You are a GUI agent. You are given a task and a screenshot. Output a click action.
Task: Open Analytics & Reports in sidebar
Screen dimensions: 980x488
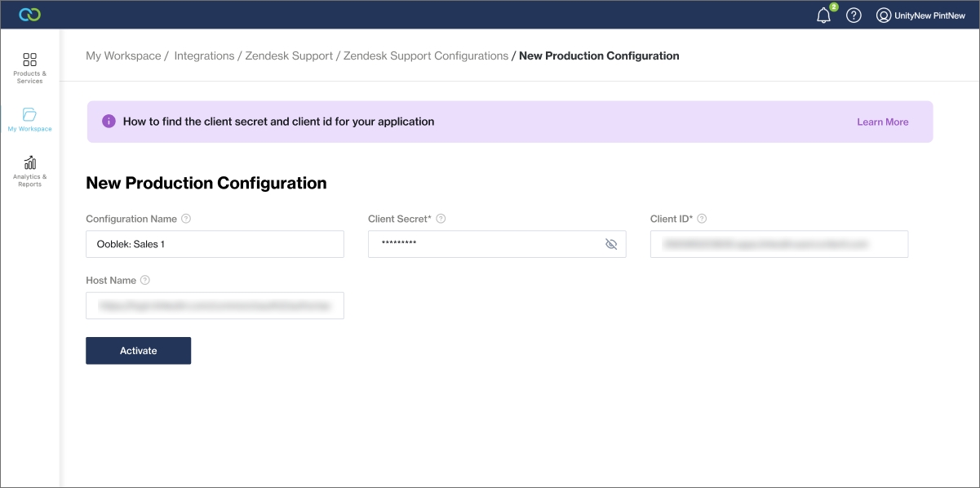pos(29,171)
